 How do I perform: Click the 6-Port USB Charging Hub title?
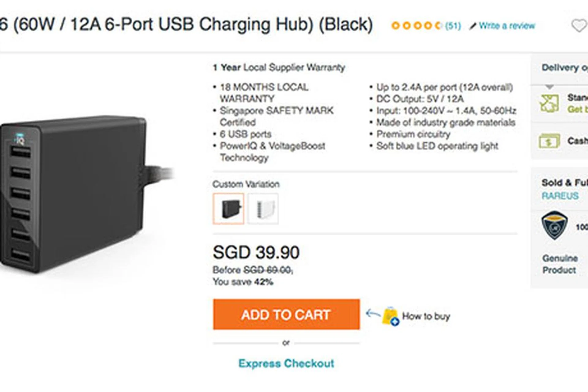pyautogui.click(x=186, y=24)
